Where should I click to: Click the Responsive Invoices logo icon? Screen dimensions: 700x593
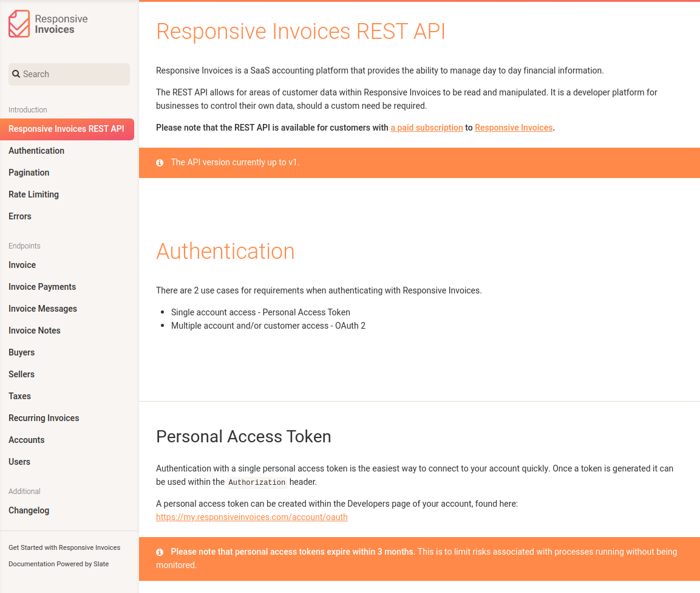click(x=19, y=24)
